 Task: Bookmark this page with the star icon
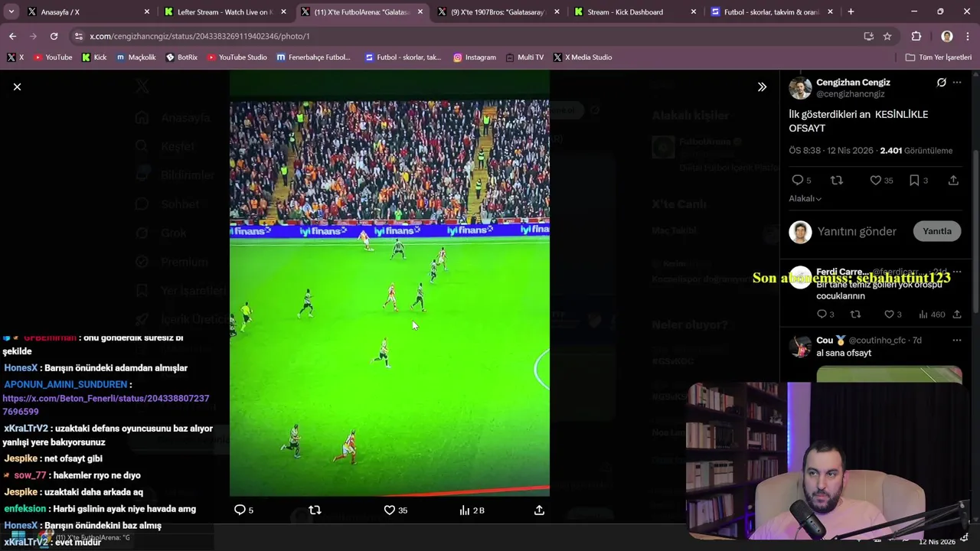pos(887,36)
